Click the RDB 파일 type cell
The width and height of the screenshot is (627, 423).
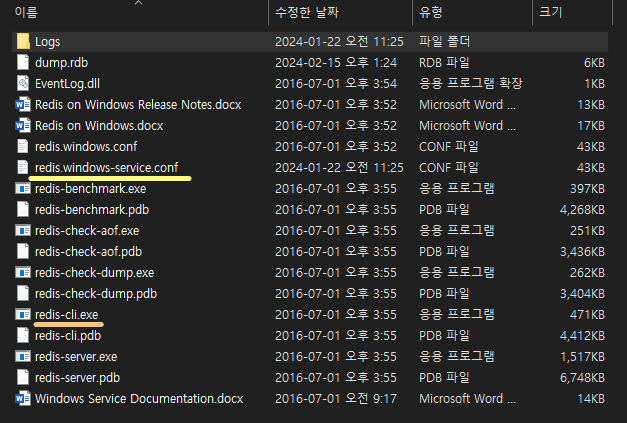[x=444, y=63]
